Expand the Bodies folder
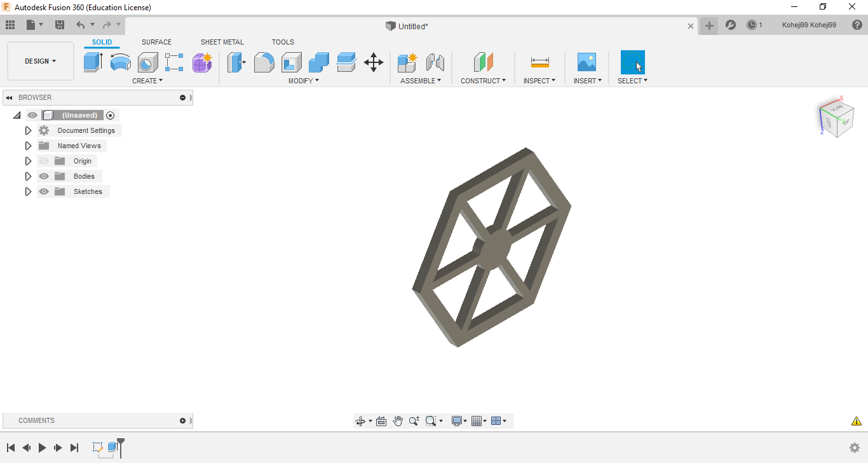This screenshot has height=463, width=868. (x=28, y=176)
